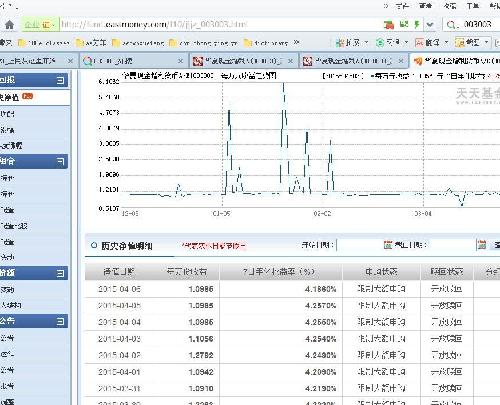Click the 每万份收益 column header

click(187, 272)
